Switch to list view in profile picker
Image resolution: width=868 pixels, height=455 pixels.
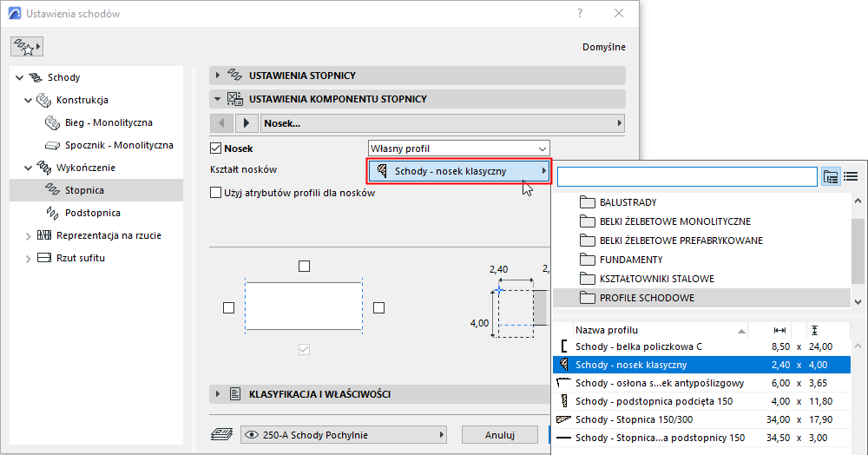pyautogui.click(x=851, y=176)
